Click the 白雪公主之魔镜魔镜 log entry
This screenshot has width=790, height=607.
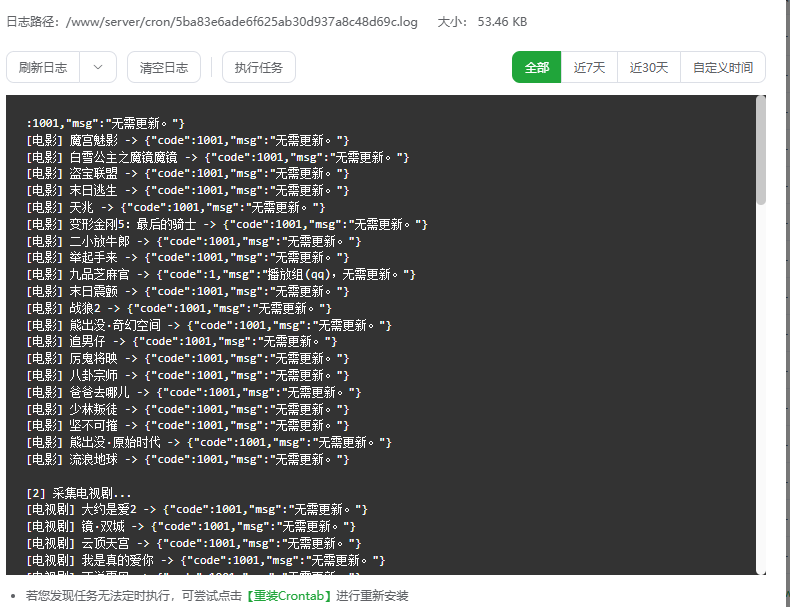point(218,157)
